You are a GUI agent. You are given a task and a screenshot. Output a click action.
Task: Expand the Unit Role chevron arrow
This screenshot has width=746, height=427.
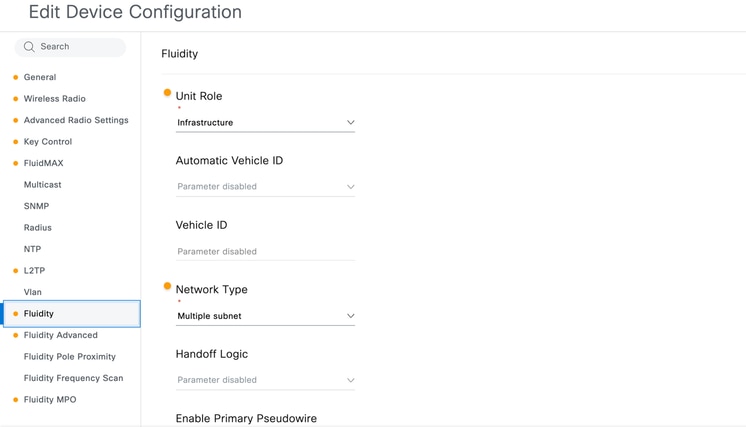[351, 122]
